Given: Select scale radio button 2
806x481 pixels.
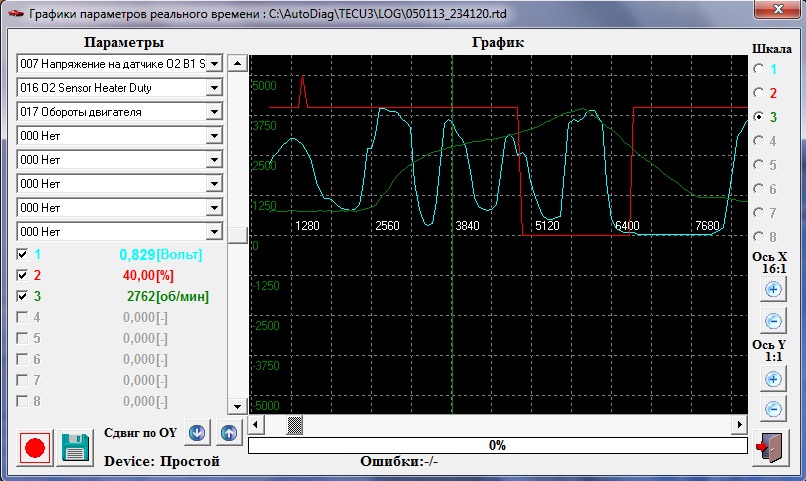Looking at the screenshot, I should (758, 93).
